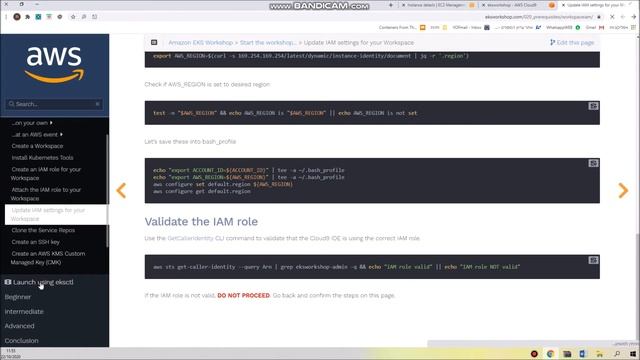Open the 'Create a Workspace' page
The width and height of the screenshot is (640, 360).
pos(37,146)
